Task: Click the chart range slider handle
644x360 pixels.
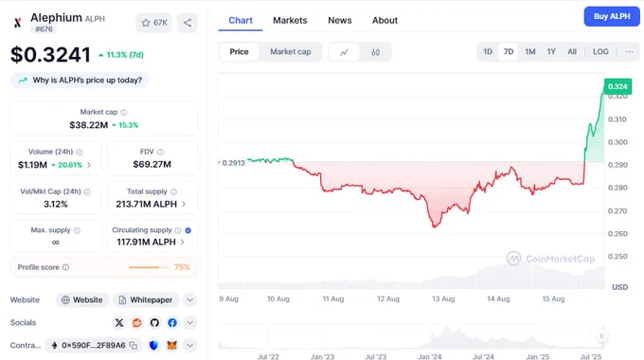Action: pos(601,335)
